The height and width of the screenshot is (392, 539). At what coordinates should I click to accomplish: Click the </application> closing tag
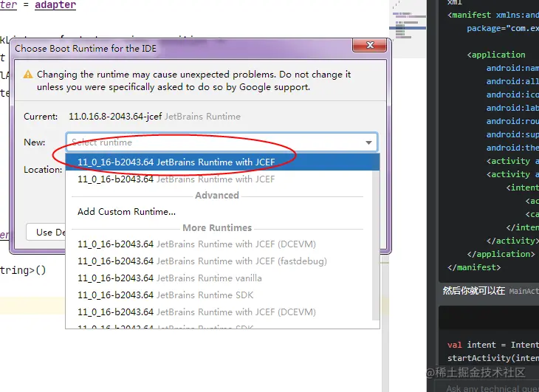pos(501,254)
